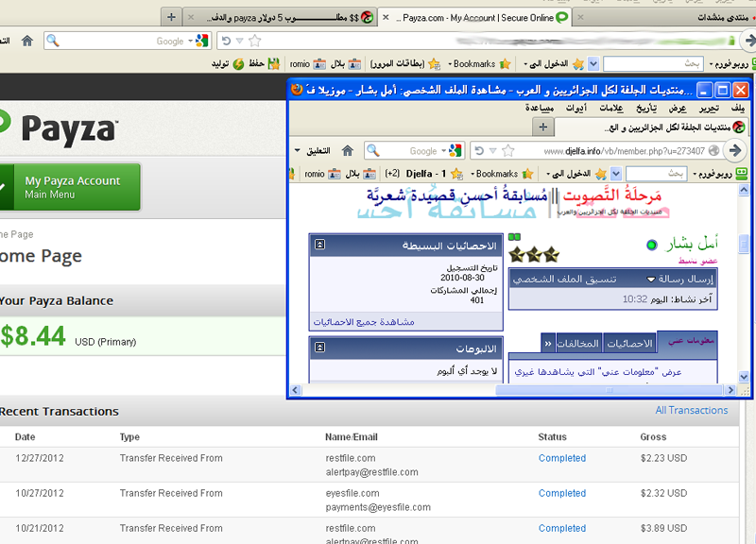Click 'Djelfa - 1' passcard in Djelfa toolbar

click(x=434, y=174)
